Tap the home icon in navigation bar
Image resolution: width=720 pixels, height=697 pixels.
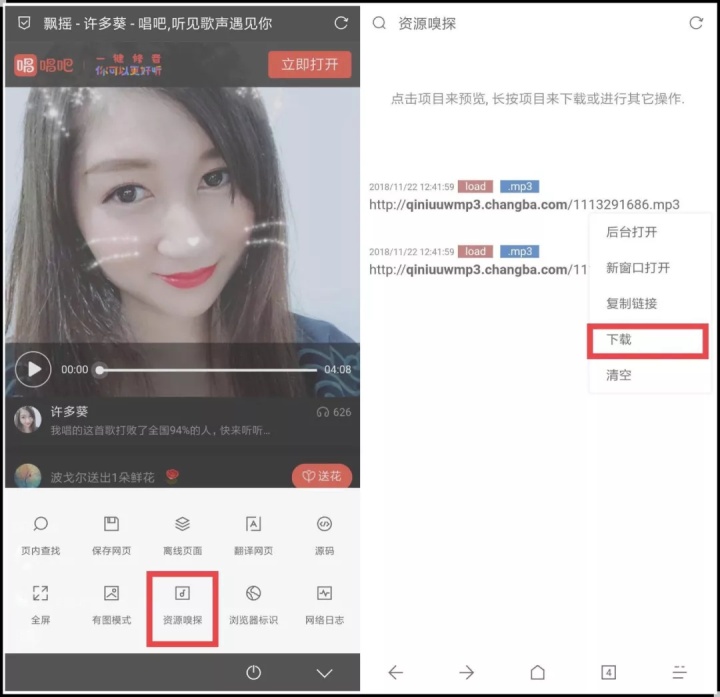click(x=537, y=673)
